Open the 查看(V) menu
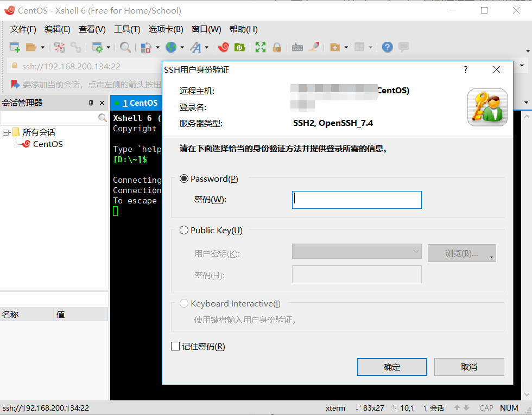 (x=92, y=29)
